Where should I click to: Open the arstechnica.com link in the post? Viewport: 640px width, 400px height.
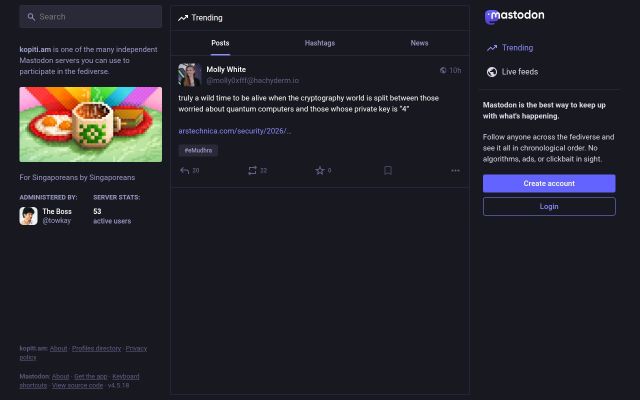pos(235,131)
